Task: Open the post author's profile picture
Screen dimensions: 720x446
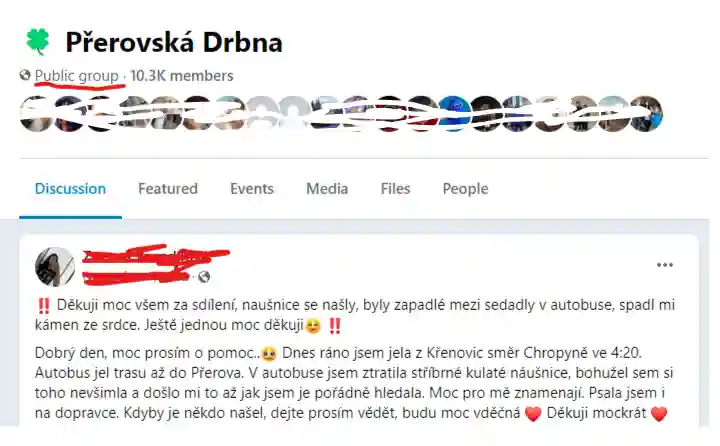Action: (55, 267)
